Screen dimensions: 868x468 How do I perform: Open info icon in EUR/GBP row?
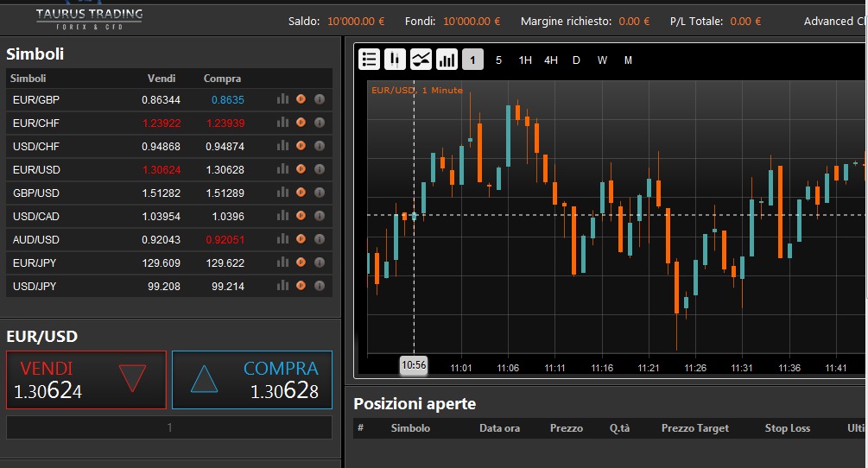320,99
